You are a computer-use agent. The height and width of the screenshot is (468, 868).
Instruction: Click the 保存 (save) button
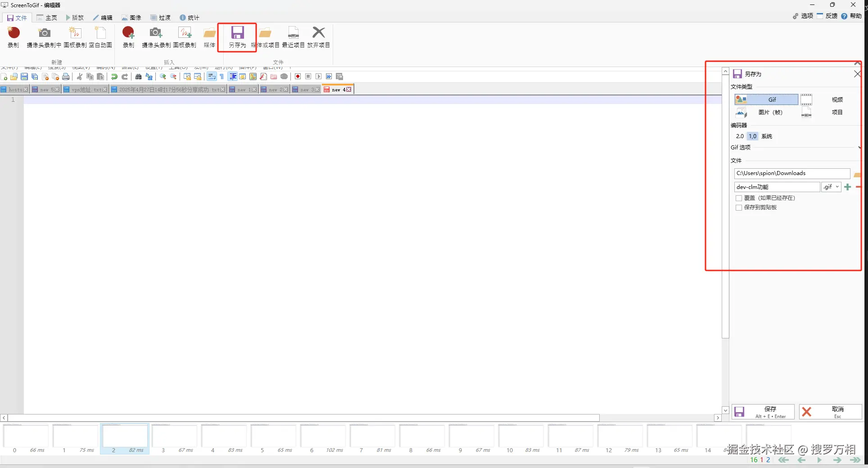[763, 412]
